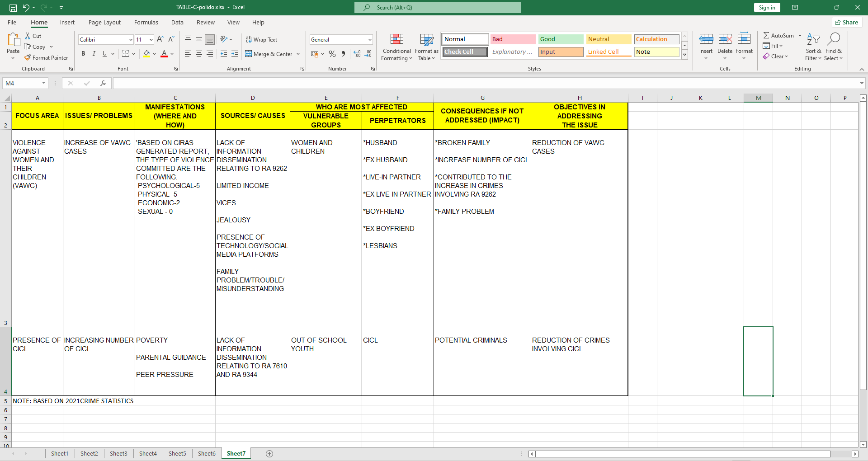Cut the selected cells

[33, 36]
